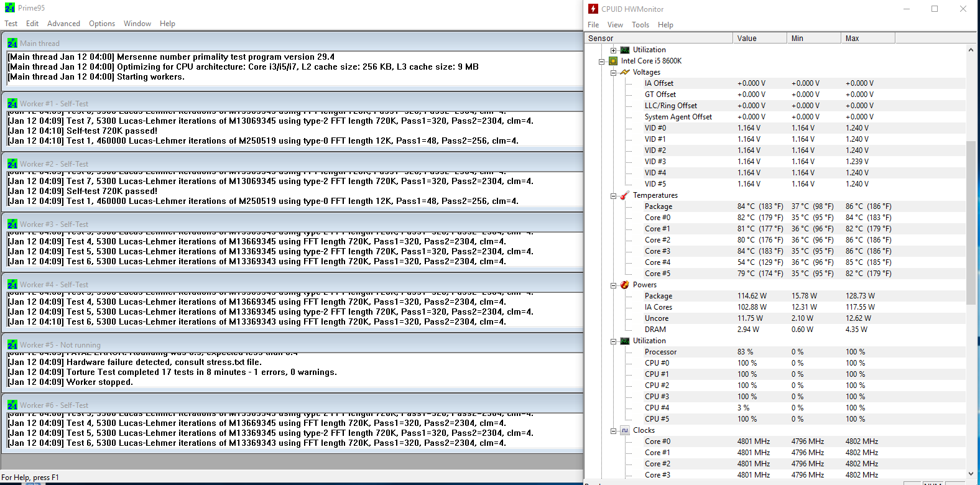Collapse the Clocks section
This screenshot has height=485, width=980.
pyautogui.click(x=613, y=430)
